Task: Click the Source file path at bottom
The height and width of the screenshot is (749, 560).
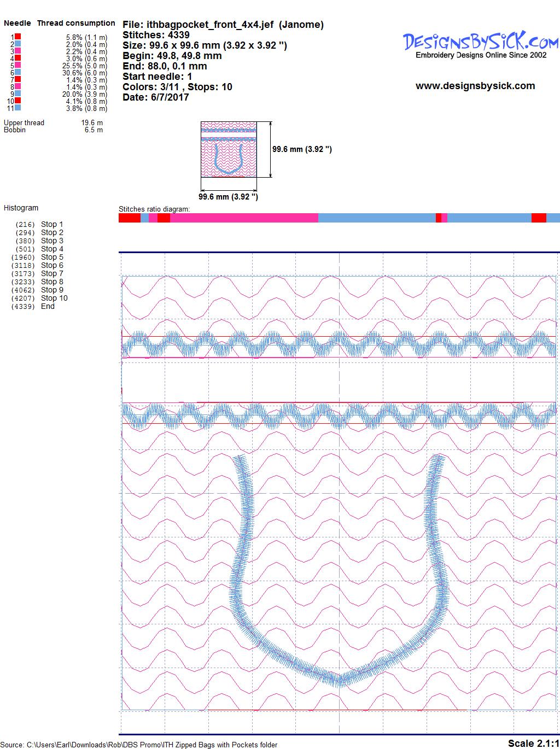Action: click(x=139, y=745)
